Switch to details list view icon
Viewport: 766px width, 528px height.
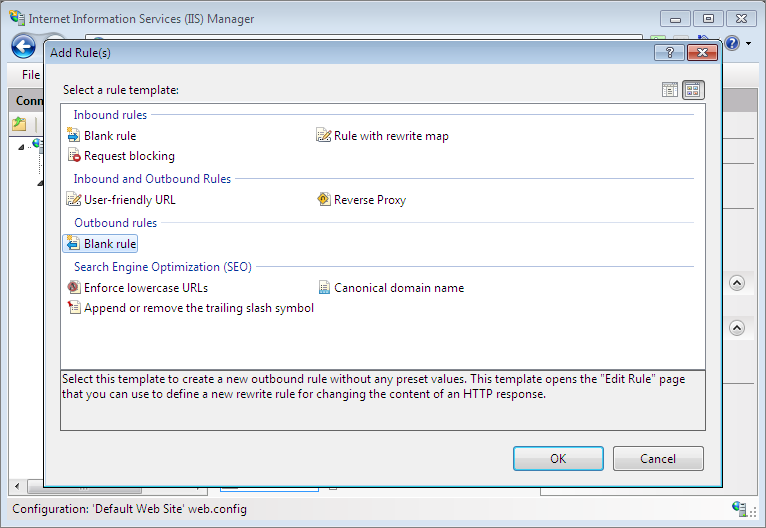pos(670,90)
